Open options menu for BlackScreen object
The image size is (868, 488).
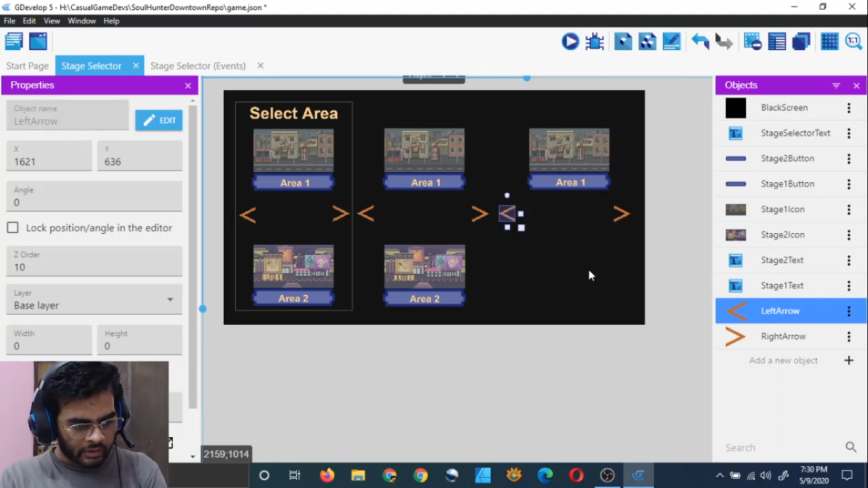point(849,108)
